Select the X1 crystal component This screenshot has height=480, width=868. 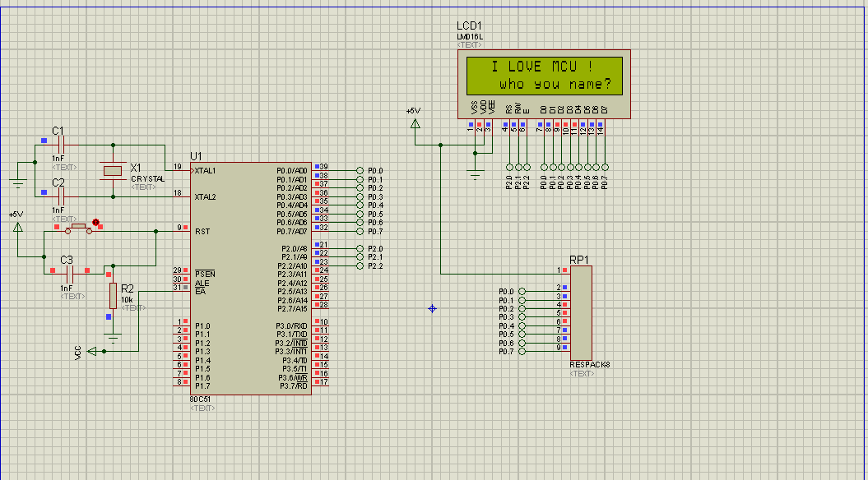pyautogui.click(x=113, y=170)
